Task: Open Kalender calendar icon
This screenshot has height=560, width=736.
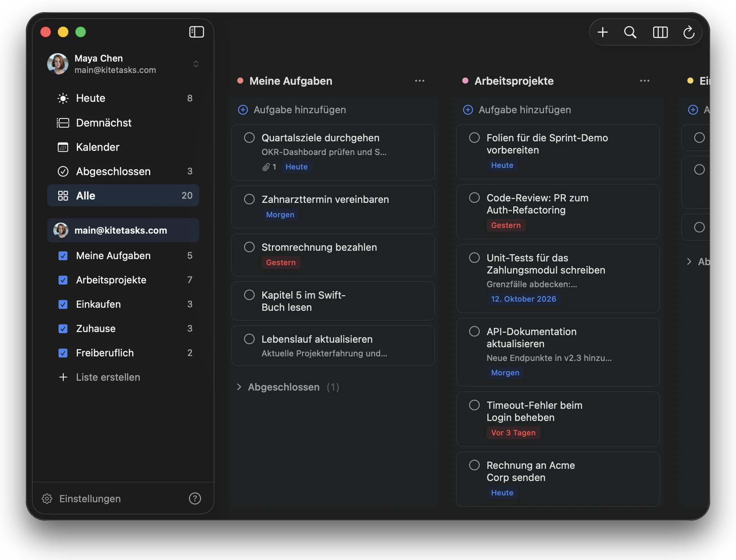Action: click(63, 147)
